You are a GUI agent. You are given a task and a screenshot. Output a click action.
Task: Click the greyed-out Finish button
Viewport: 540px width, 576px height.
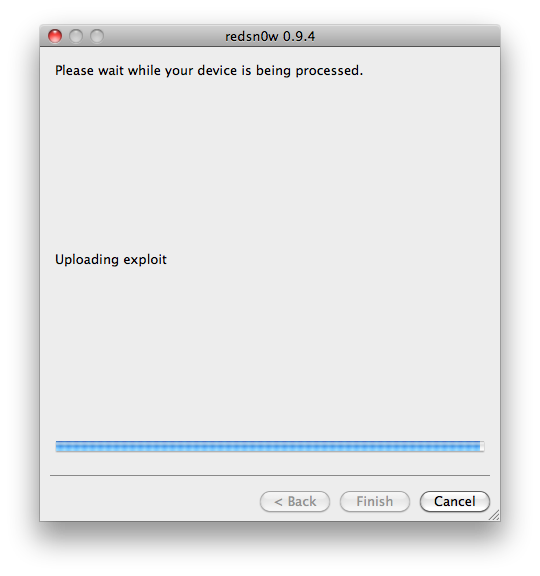[375, 501]
